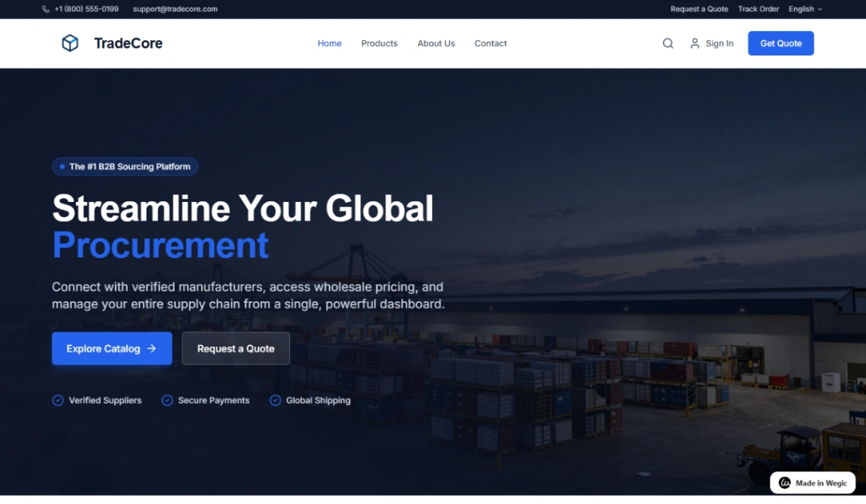Click the checkmark icon beside Global Shipping
The image size is (866, 504).
click(275, 400)
